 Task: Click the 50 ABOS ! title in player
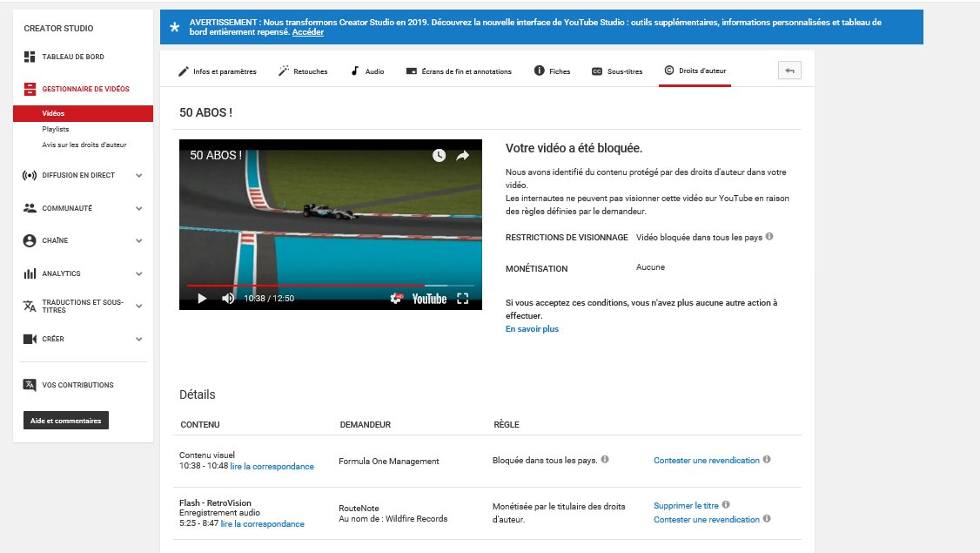(216, 155)
